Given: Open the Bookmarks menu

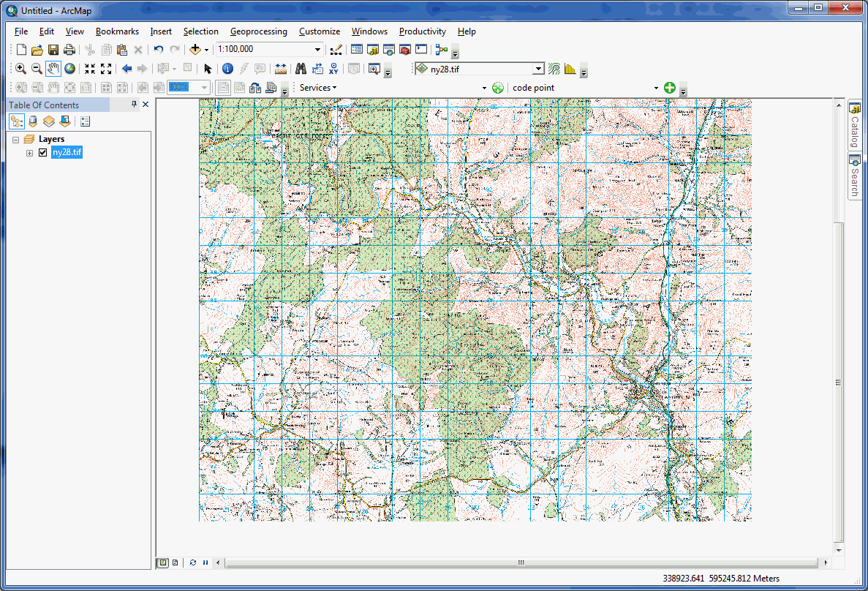Looking at the screenshot, I should click(x=117, y=31).
